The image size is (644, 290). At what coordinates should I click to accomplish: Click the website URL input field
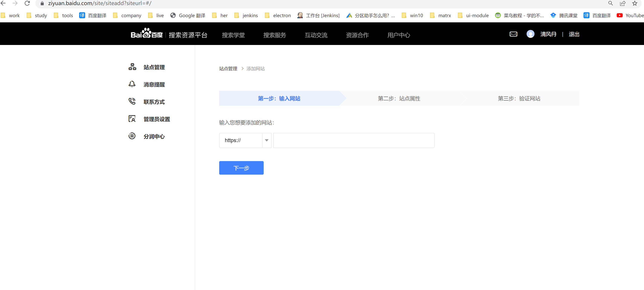pos(354,140)
